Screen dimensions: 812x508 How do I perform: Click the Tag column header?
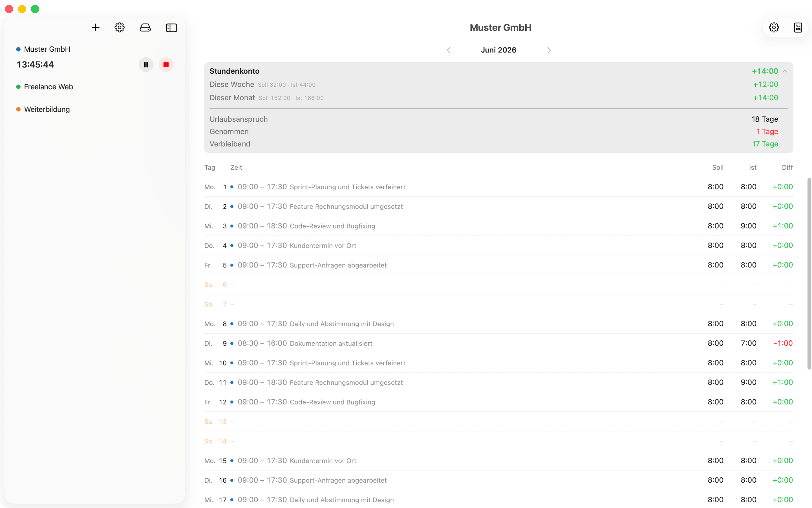pos(210,167)
